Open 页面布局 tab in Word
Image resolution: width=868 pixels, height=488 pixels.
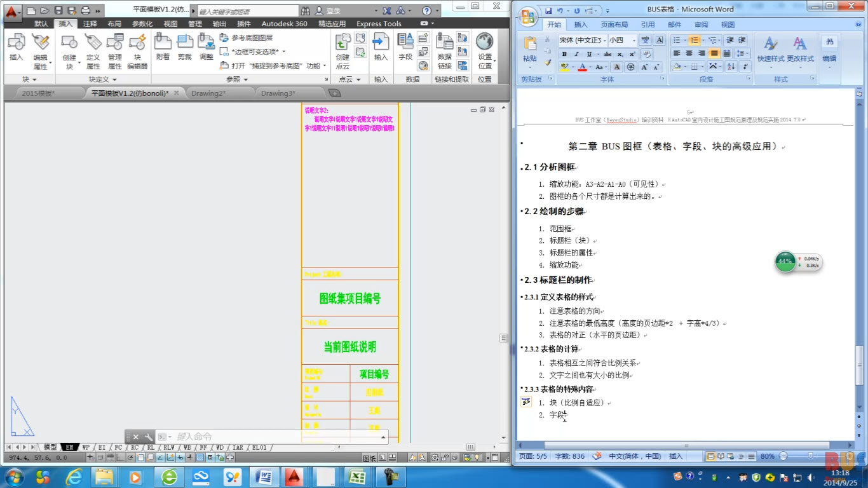pos(614,25)
